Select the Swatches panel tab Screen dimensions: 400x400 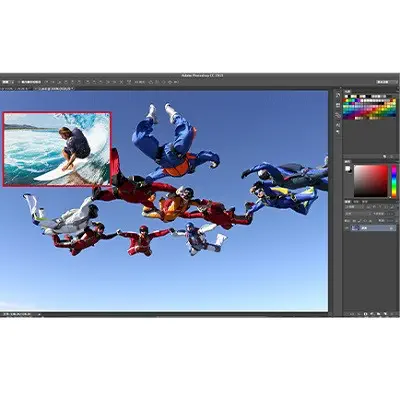click(x=347, y=91)
